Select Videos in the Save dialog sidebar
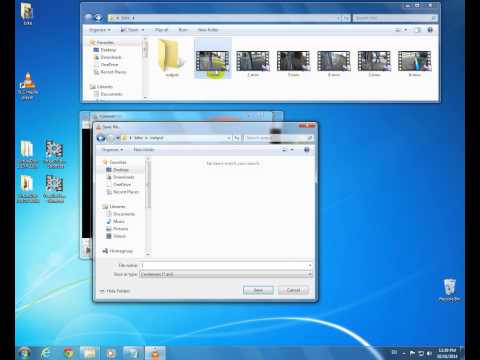This screenshot has width=480, height=360. tap(119, 236)
